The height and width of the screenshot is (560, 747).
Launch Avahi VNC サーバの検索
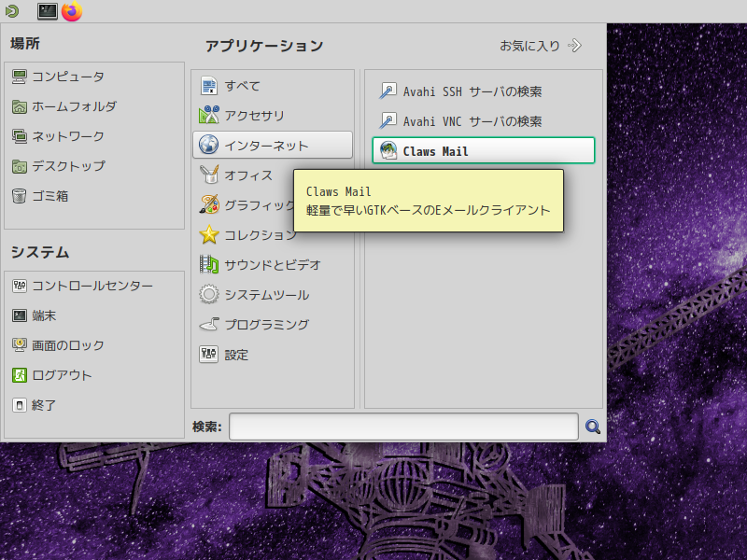[483, 121]
